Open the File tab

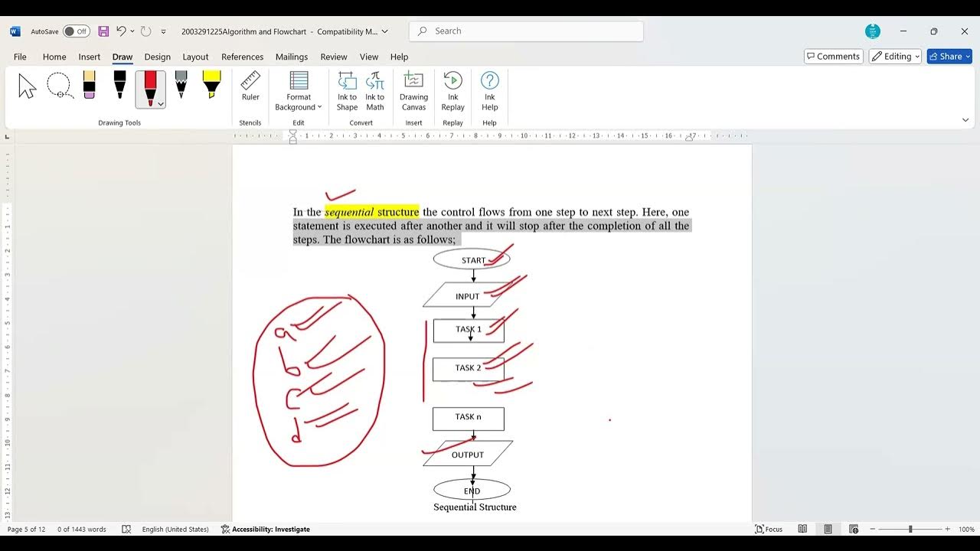pyautogui.click(x=20, y=57)
